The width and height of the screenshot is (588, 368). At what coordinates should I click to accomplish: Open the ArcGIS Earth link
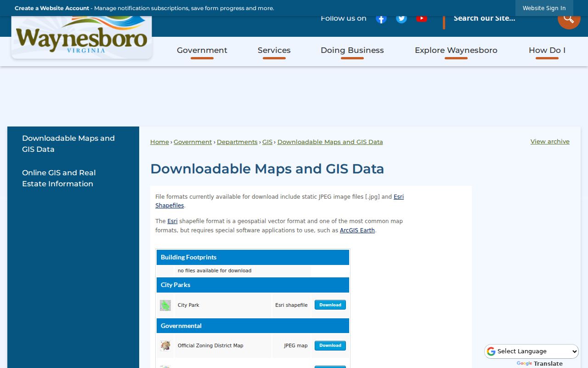(357, 230)
